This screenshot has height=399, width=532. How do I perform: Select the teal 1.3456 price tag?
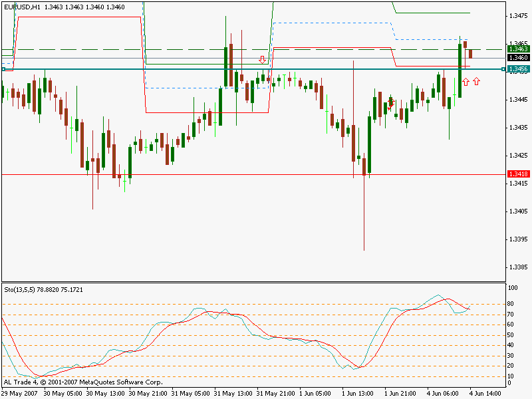518,69
